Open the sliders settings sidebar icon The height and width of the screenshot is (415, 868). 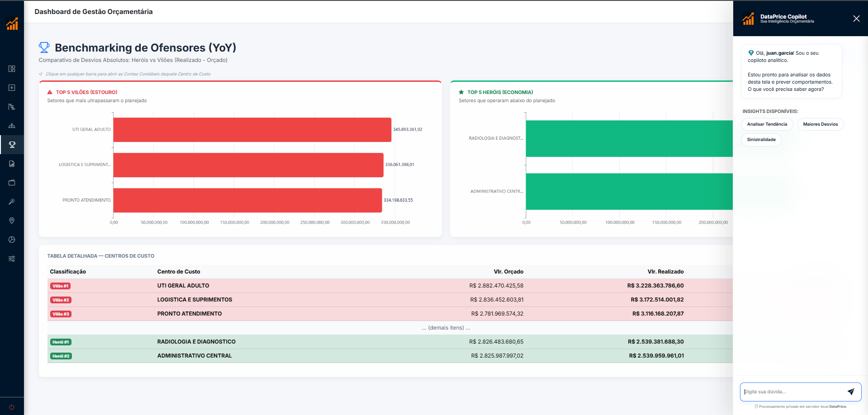click(12, 259)
